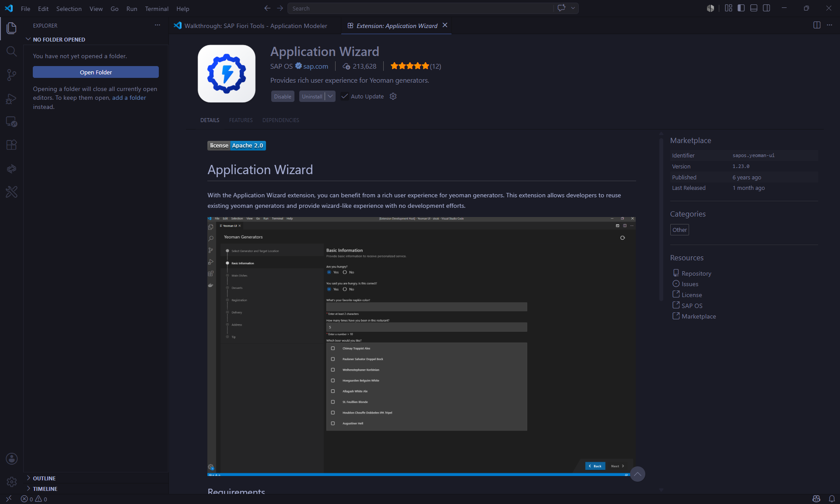The width and height of the screenshot is (840, 504).
Task: Open the chat dropdown chevron in title bar
Action: click(573, 8)
